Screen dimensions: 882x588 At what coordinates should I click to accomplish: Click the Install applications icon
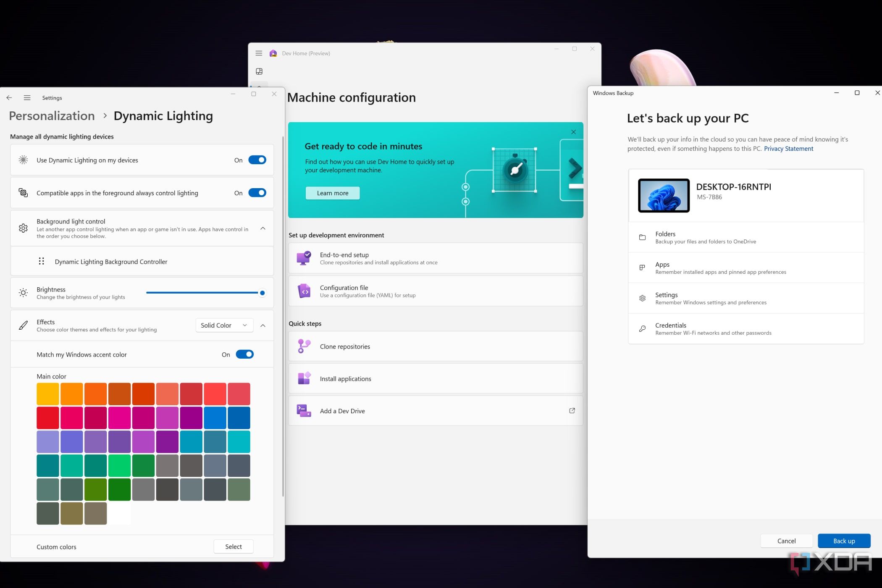coord(303,379)
